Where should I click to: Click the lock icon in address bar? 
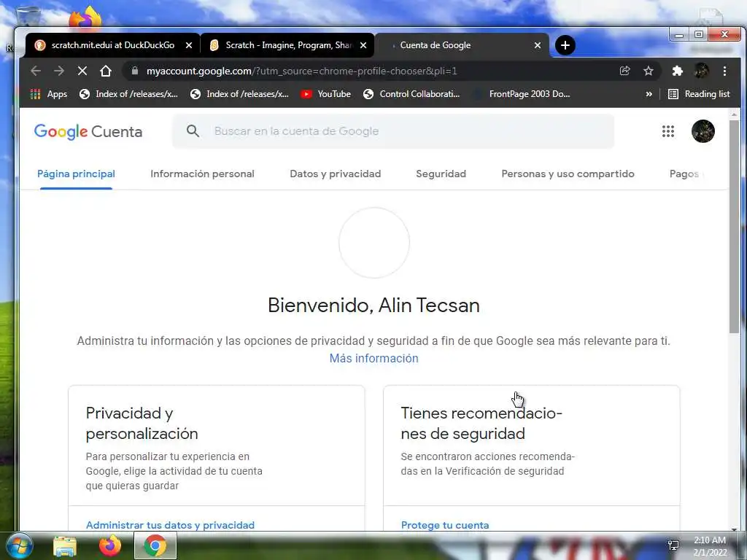(135, 71)
